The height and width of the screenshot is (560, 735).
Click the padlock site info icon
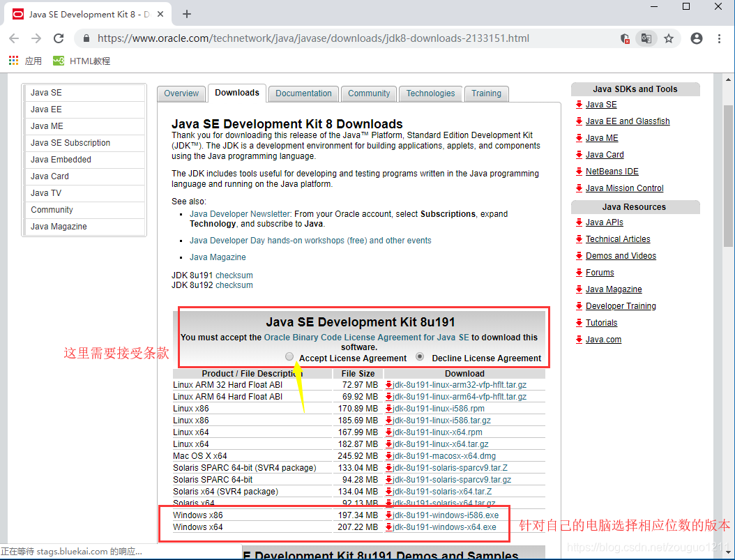86,38
